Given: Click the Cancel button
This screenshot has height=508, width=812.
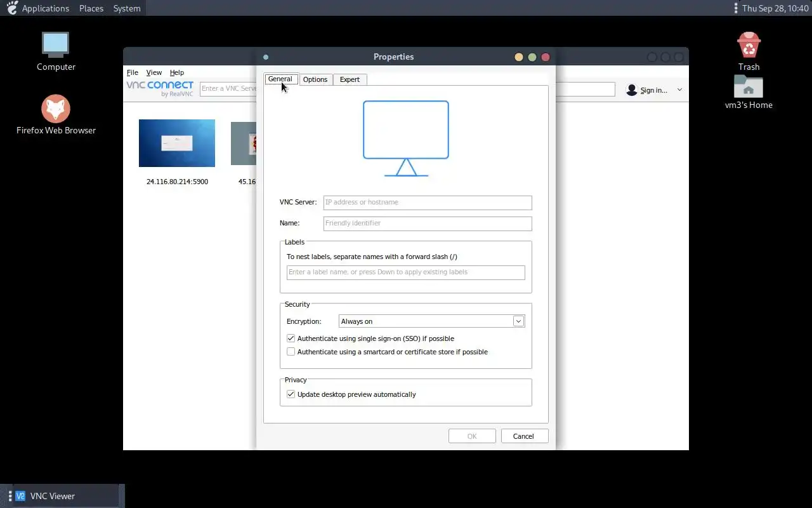Looking at the screenshot, I should pos(523,436).
